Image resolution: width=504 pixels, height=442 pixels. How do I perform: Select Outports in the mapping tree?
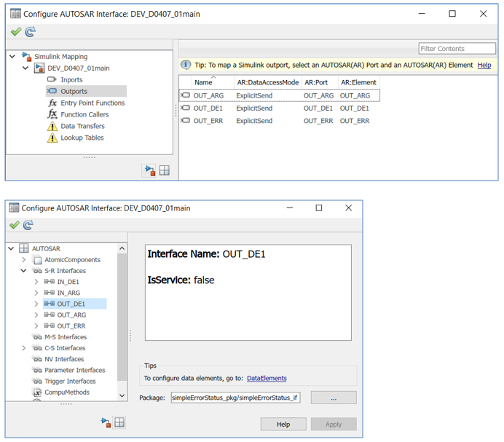(x=74, y=91)
